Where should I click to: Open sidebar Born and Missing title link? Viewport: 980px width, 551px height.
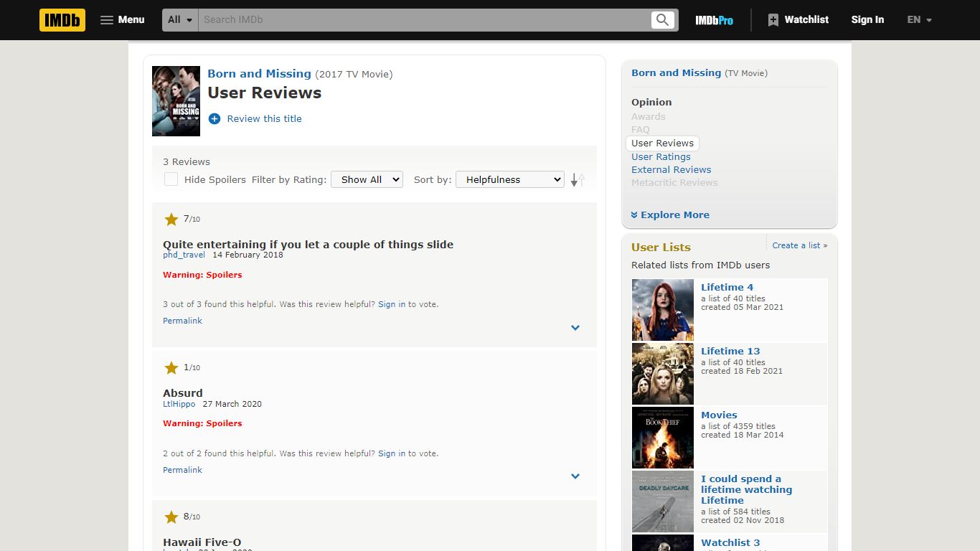tap(676, 73)
